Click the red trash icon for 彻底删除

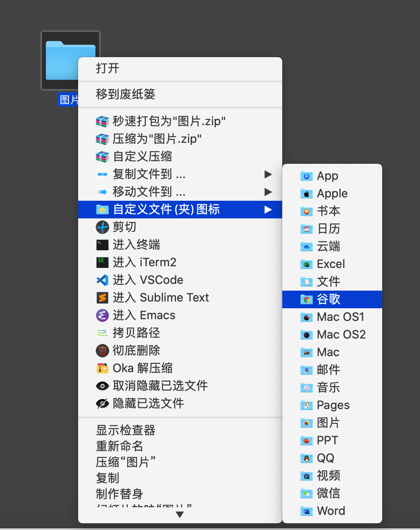(102, 351)
